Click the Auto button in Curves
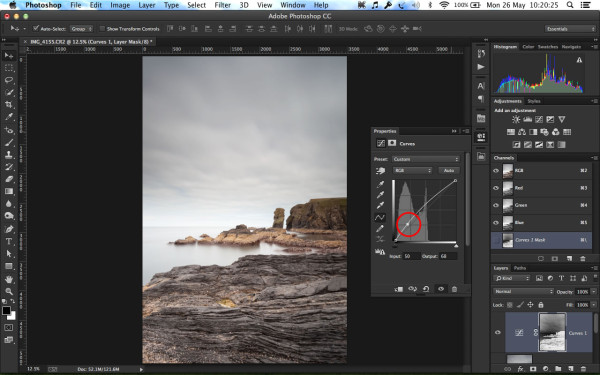Screen dimensions: 600x375 point(449,170)
